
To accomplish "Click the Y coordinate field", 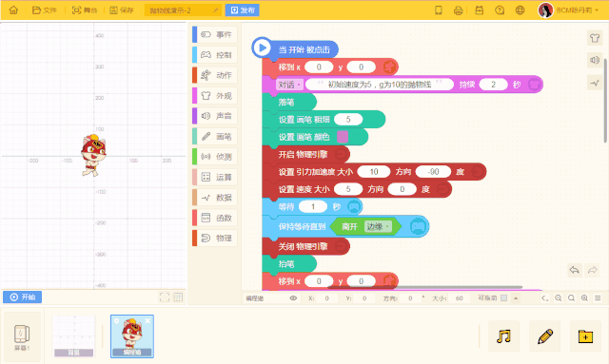I will pos(364,298).
